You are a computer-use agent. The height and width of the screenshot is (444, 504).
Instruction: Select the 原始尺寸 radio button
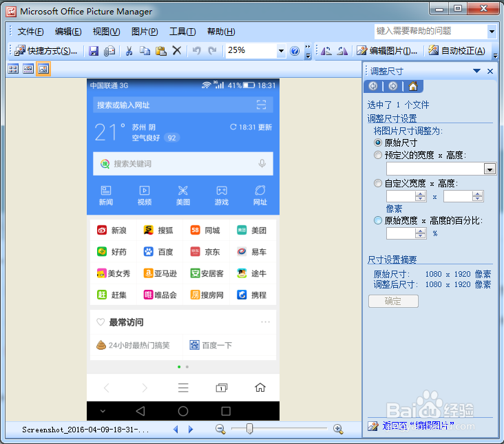point(378,142)
